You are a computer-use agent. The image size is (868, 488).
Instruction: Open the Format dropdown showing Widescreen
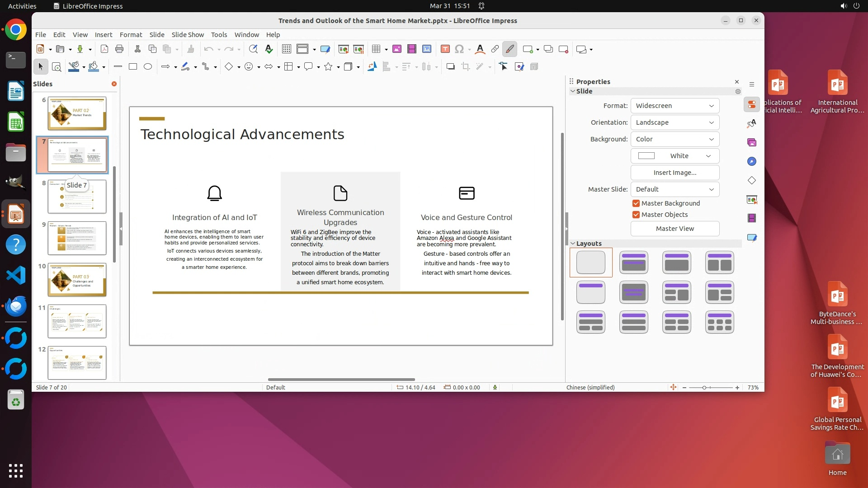pos(675,106)
